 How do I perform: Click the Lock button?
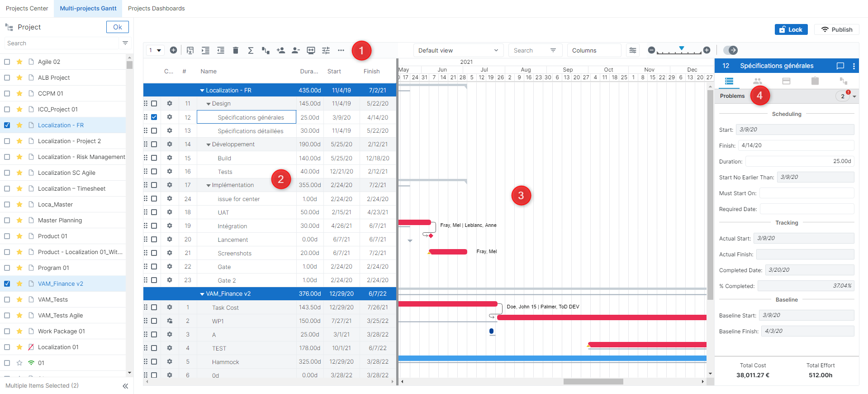pos(791,29)
